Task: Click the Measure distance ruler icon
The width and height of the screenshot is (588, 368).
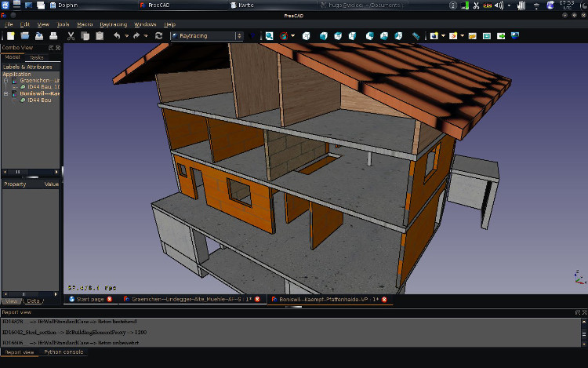Action: 417,36
